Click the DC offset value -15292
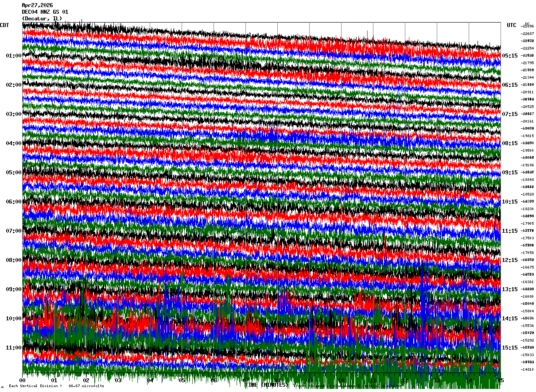The width and height of the screenshot is (536, 392). coord(528,340)
